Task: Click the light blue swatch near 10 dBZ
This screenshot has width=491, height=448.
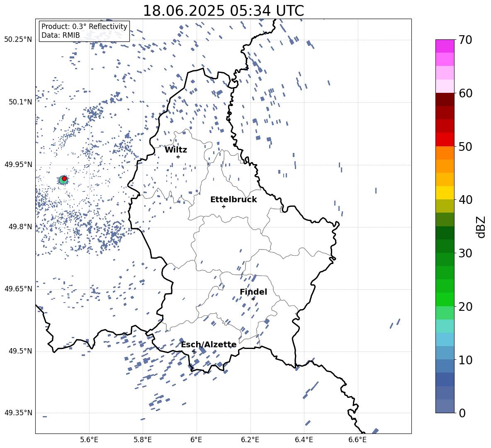Action: (445, 353)
